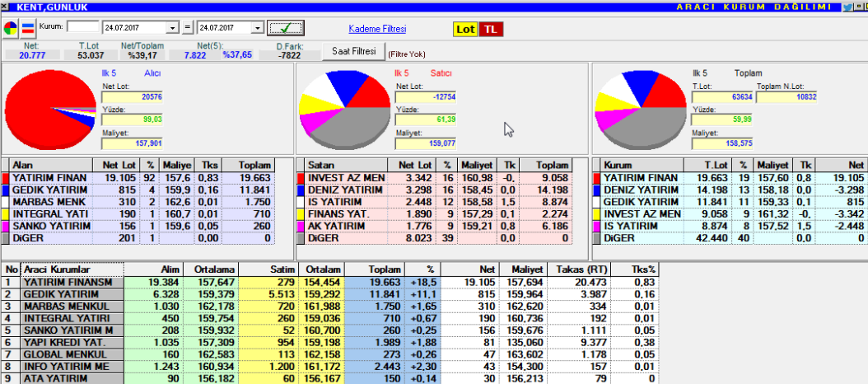Image resolution: width=868 pixels, height=384 pixels.
Task: Click the Satıcı sellers pie chart
Action: coord(345,109)
